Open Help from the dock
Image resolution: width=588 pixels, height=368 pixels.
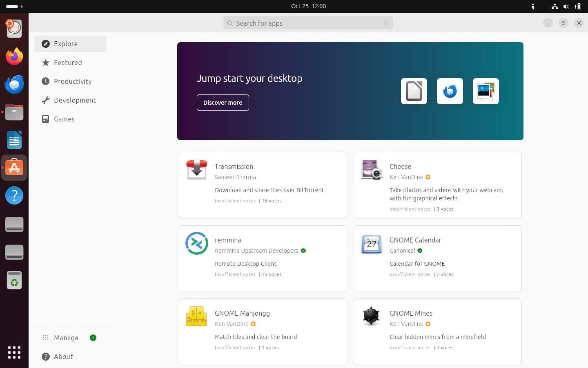tap(14, 195)
